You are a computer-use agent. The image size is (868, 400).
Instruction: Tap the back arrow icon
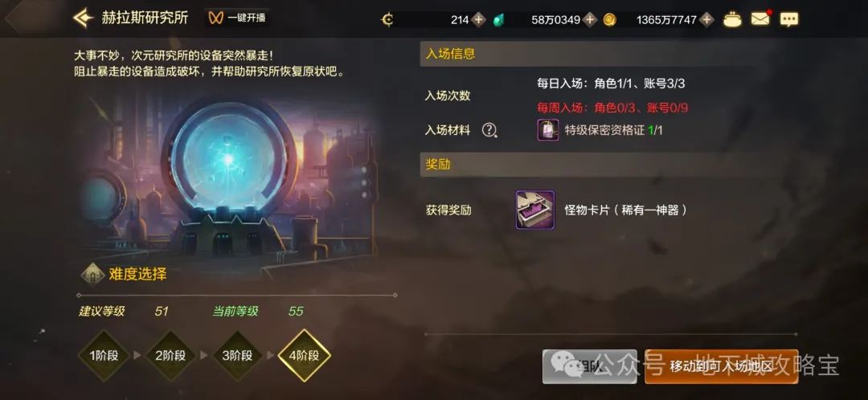pyautogui.click(x=83, y=18)
